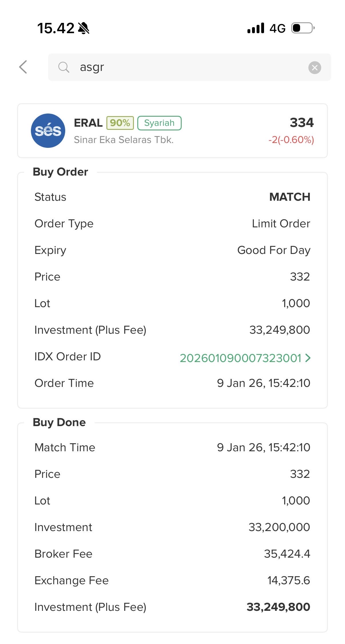Tap the bold total 33,249,800 amount
Image resolution: width=345 pixels, height=644 pixels.
click(278, 607)
